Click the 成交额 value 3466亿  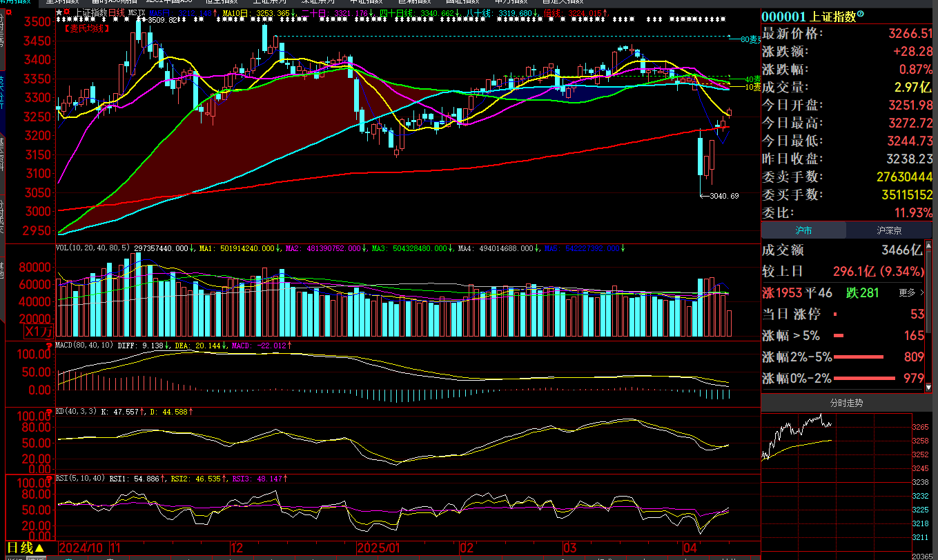[901, 250]
